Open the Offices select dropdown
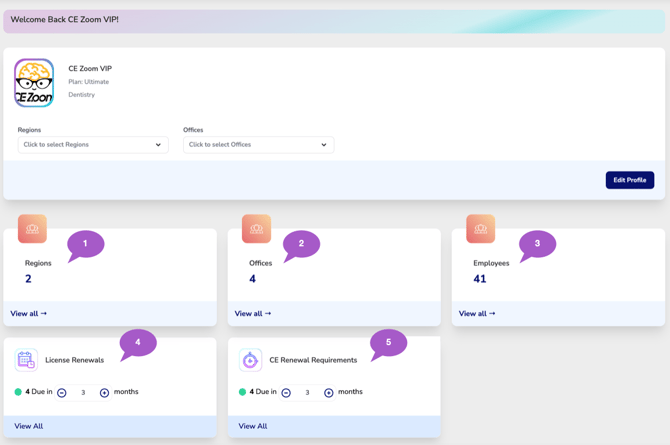Screen dimensions: 670x445 259,145
